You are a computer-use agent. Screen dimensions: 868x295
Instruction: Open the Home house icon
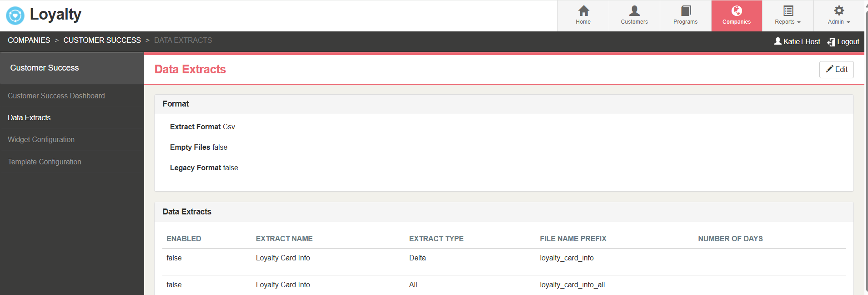pos(583,11)
